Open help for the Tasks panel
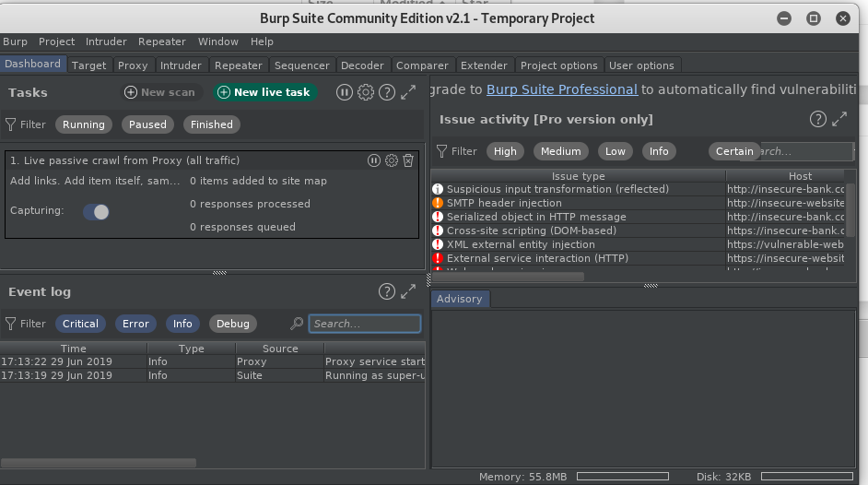Screen dimensions: 868x485 tap(387, 92)
